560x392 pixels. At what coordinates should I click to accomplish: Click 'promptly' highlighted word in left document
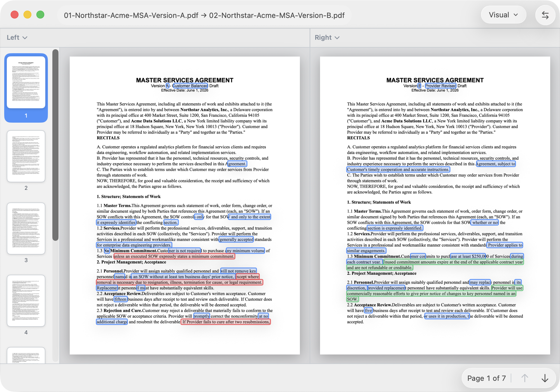(x=202, y=316)
